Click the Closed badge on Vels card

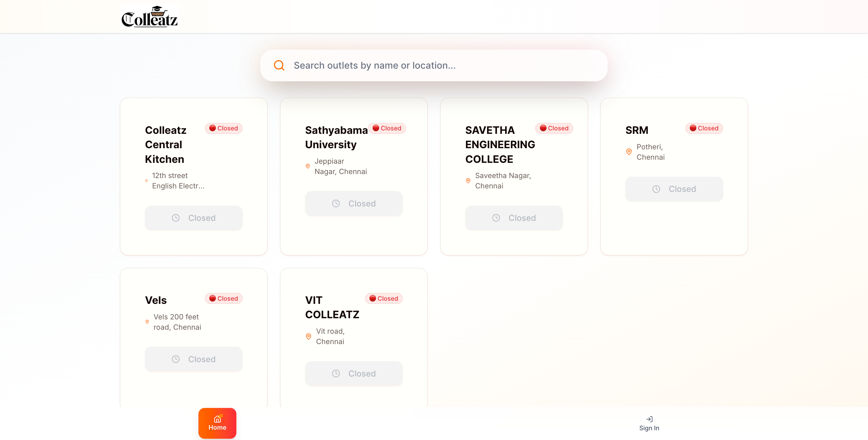tap(223, 298)
